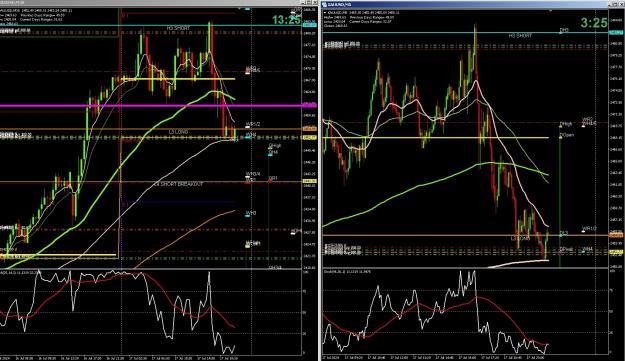Viewport: 625px width, 361px height.
Task: Select the H3 SHORT label on right chart
Action: coord(520,36)
